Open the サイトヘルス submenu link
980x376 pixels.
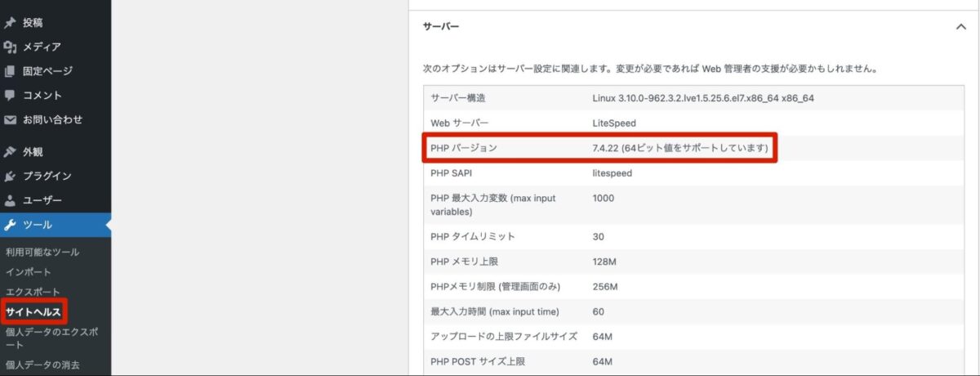[x=33, y=311]
